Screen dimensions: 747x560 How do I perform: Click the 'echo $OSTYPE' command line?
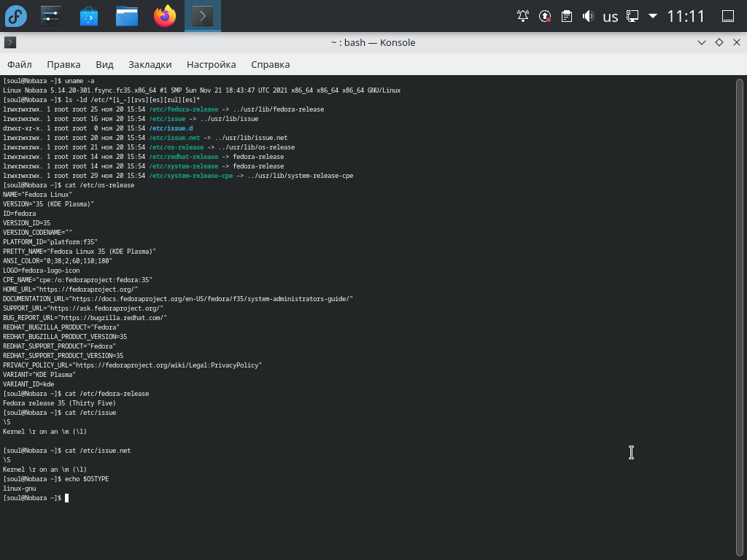(55, 479)
